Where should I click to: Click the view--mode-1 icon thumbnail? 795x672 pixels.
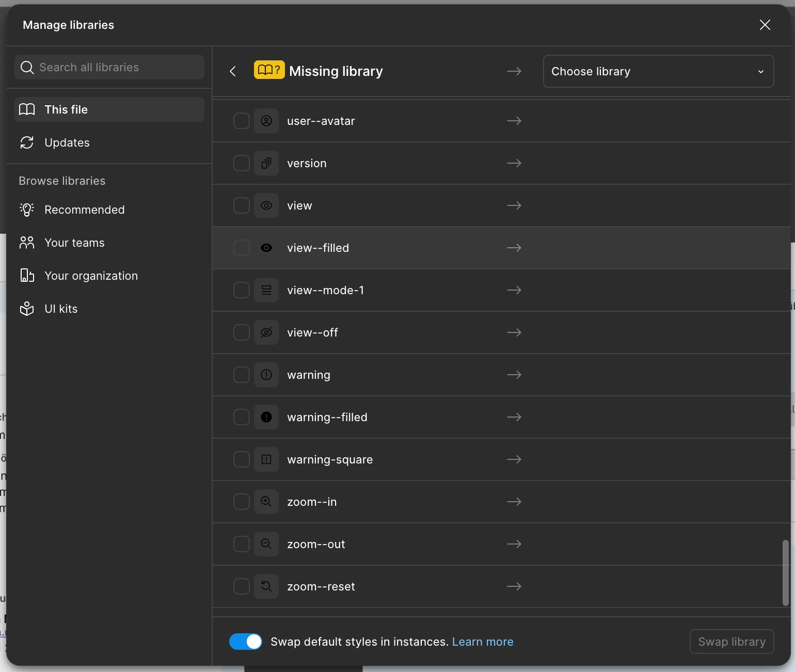click(x=266, y=290)
